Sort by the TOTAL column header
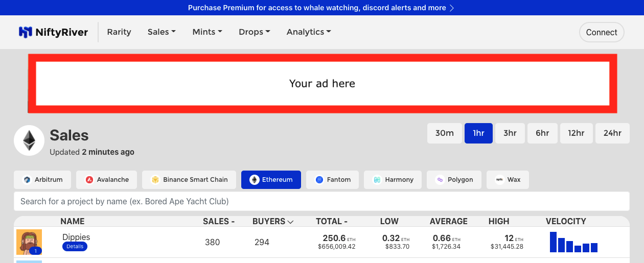The height and width of the screenshot is (263, 644). coord(331,222)
